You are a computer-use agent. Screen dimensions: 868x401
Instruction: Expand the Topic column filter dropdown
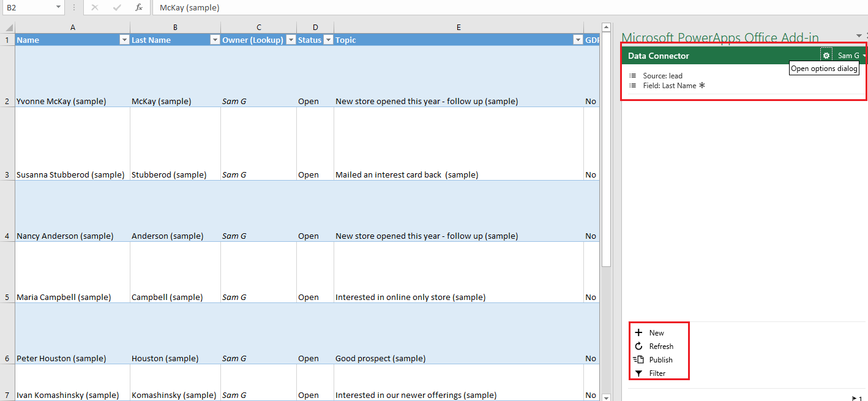pos(577,40)
